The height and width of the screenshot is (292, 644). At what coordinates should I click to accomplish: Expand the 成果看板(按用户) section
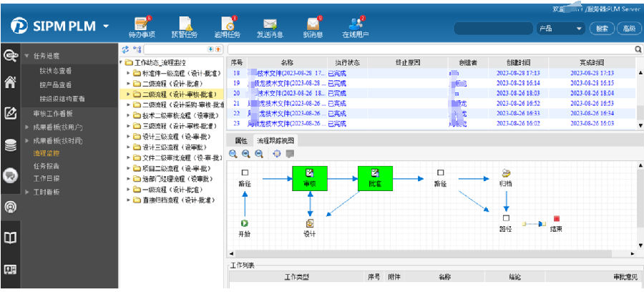tap(27, 127)
